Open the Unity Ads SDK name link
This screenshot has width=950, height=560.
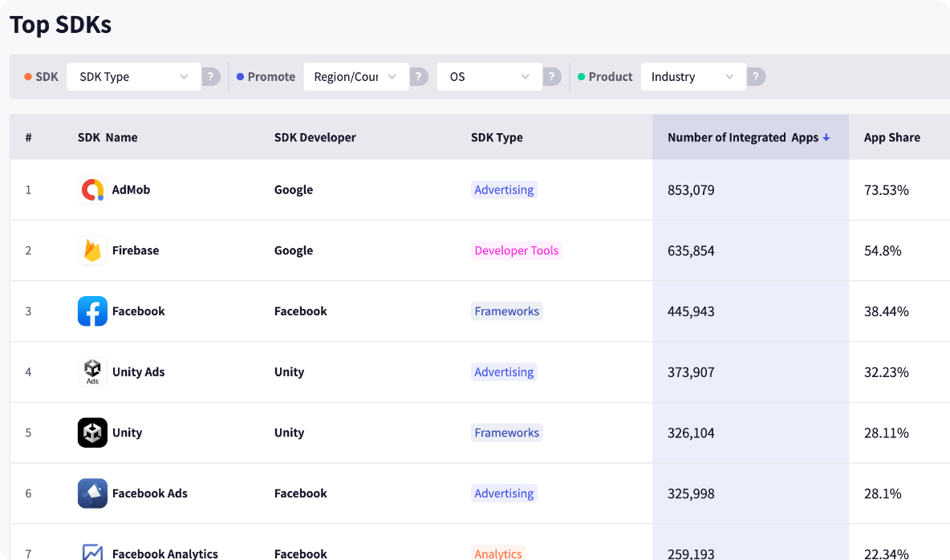point(138,371)
